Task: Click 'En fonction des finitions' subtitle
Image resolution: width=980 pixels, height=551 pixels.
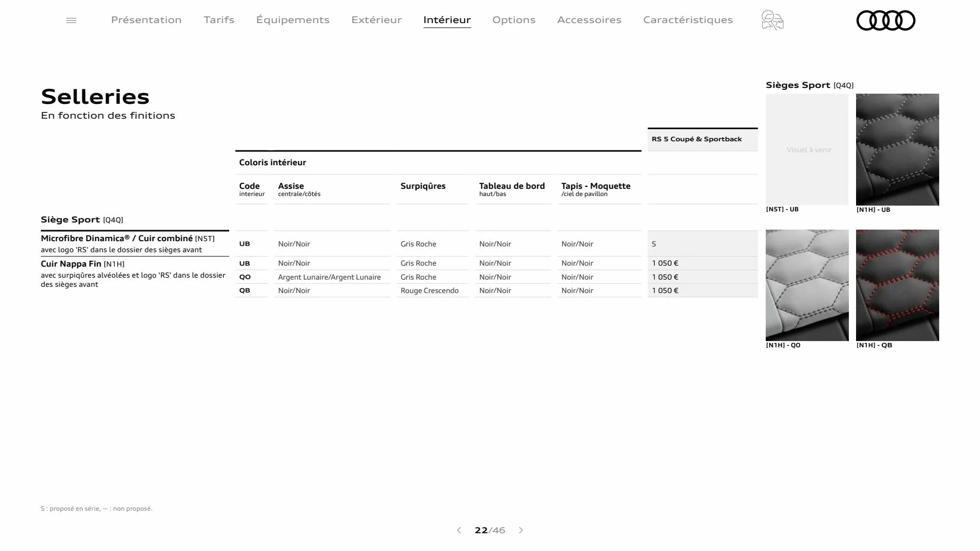Action: [x=108, y=115]
